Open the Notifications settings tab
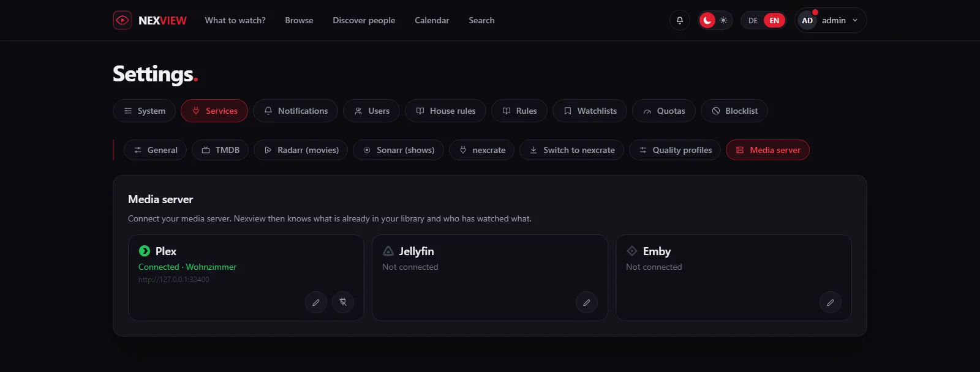The width and height of the screenshot is (980, 372). pyautogui.click(x=295, y=111)
